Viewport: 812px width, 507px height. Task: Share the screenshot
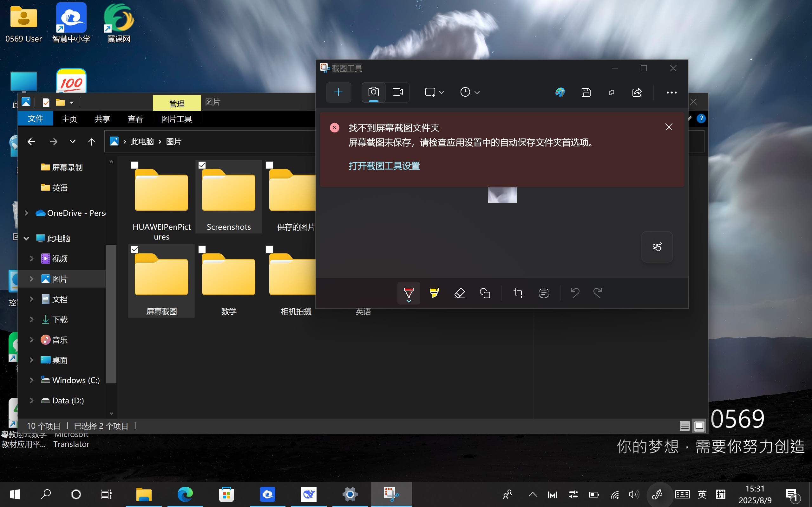(637, 92)
